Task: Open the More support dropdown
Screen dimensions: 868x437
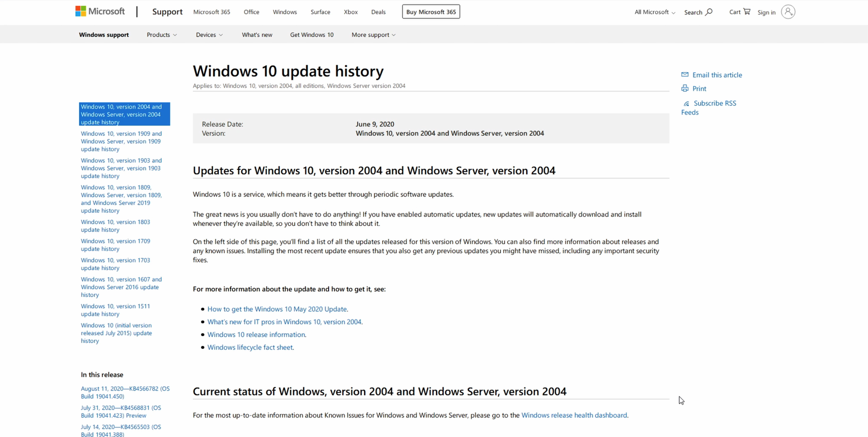Action: [373, 35]
